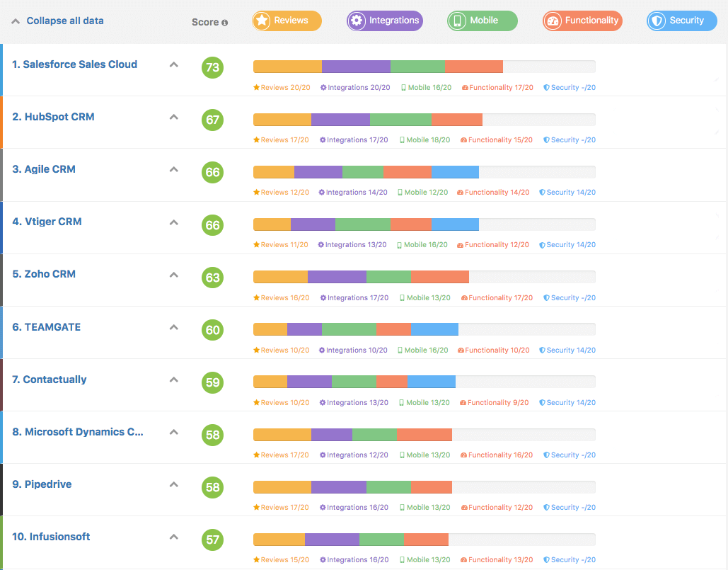This screenshot has height=570, width=728.
Task: Open Agile CRM link
Action: coord(44,169)
